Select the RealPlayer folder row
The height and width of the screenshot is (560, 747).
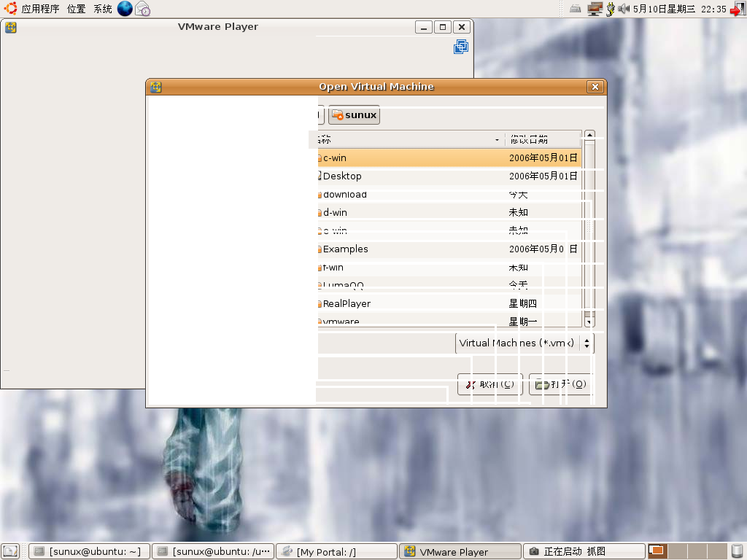pos(449,303)
